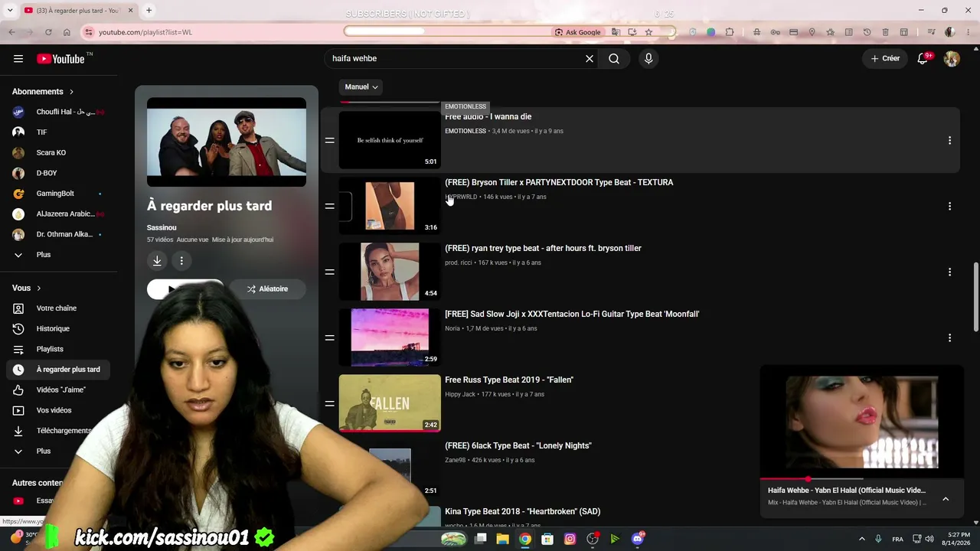Open Playlists in the sidebar
980x551 pixels.
59,349
